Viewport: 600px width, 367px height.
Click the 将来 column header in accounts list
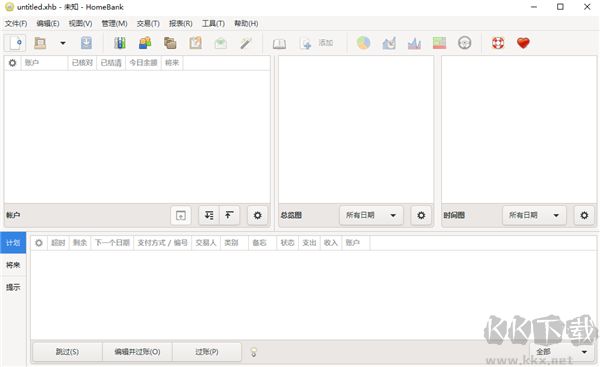pos(172,63)
